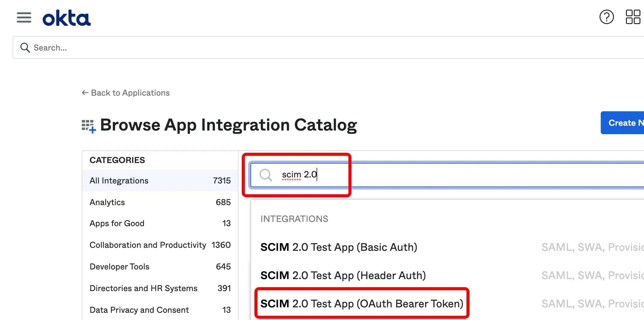Open the apps grid icon
Viewport: 644px width, 320px height.
(x=633, y=17)
